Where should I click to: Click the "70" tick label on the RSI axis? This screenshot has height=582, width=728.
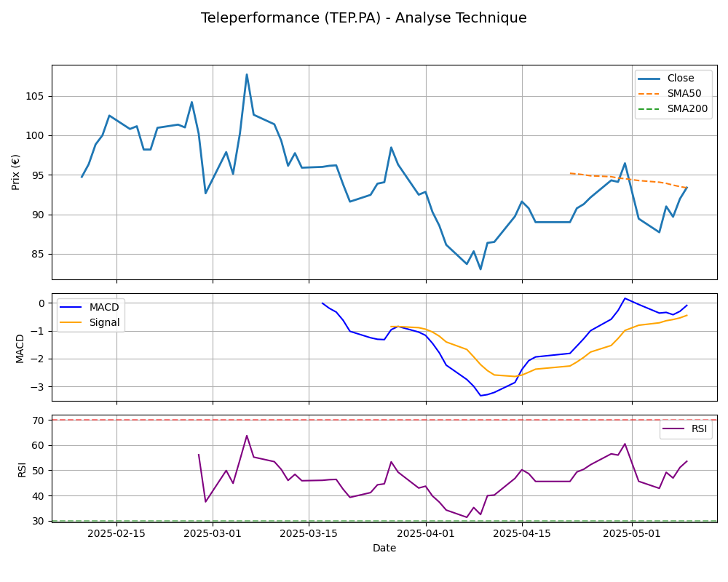pos(39,420)
